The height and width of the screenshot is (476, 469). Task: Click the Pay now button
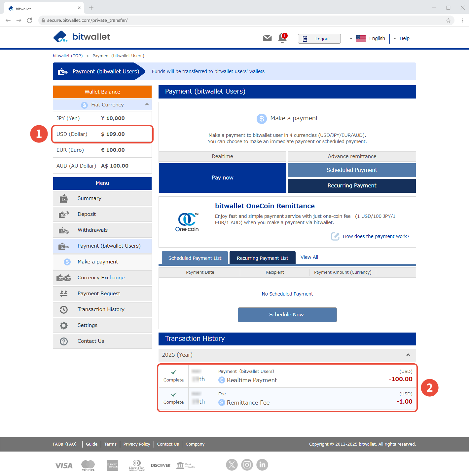pyautogui.click(x=223, y=178)
